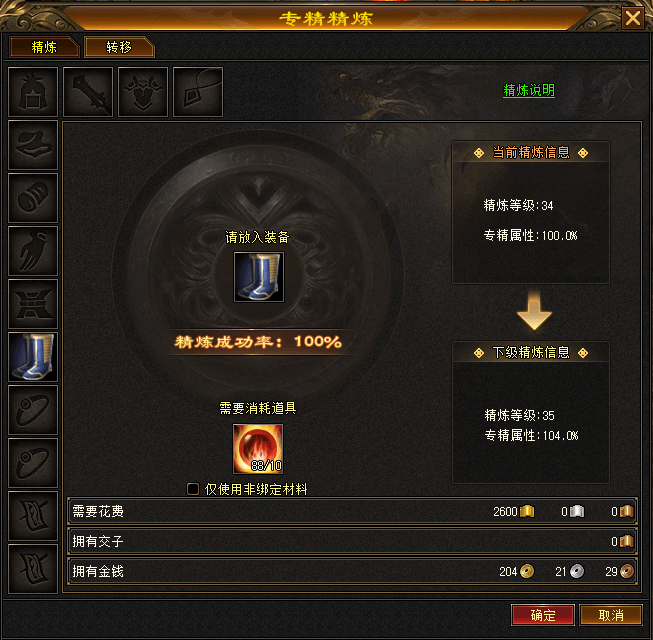This screenshot has width=653, height=640.
Task: Select the glove equipment slot
Action: (x=33, y=251)
